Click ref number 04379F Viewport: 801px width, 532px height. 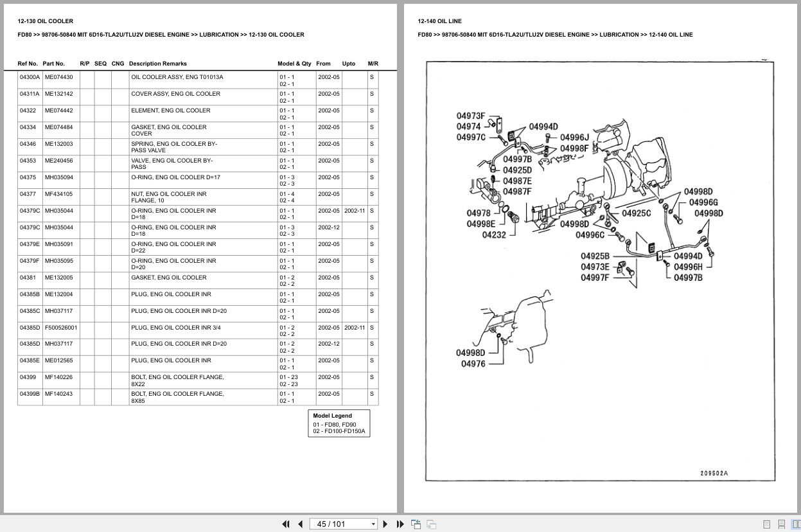[30, 261]
